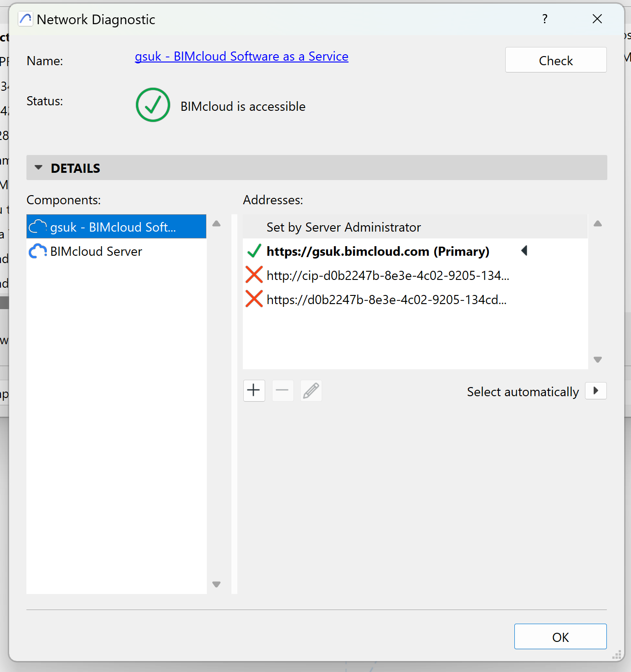631x672 pixels.
Task: Select BIMcloud Server component
Action: pyautogui.click(x=116, y=251)
